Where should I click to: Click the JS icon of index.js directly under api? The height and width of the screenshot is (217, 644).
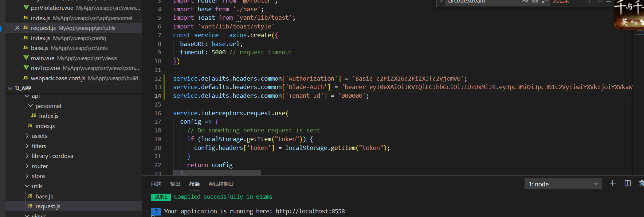point(30,126)
